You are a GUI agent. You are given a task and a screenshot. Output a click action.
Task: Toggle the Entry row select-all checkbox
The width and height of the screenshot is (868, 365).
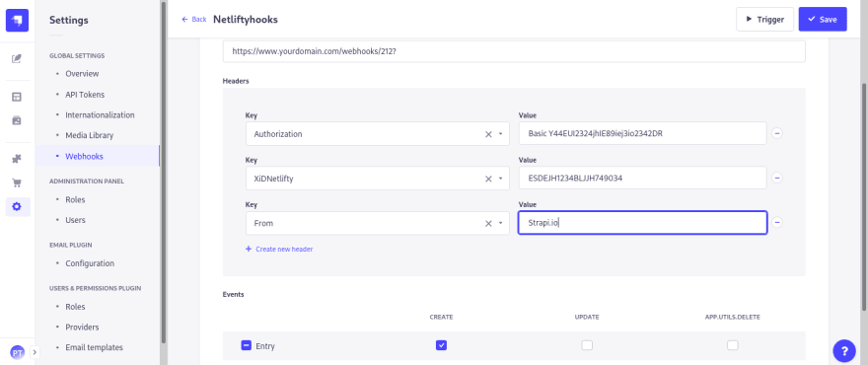click(247, 345)
